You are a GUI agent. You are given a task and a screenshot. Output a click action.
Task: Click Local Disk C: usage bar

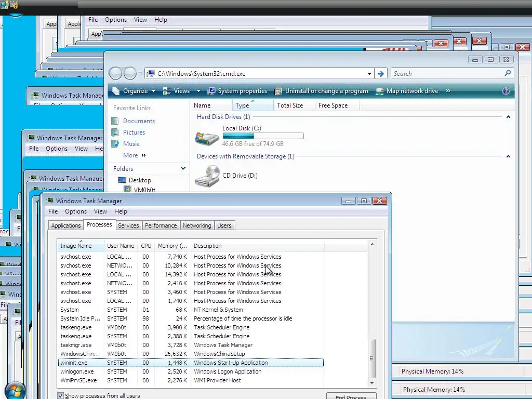(x=263, y=136)
